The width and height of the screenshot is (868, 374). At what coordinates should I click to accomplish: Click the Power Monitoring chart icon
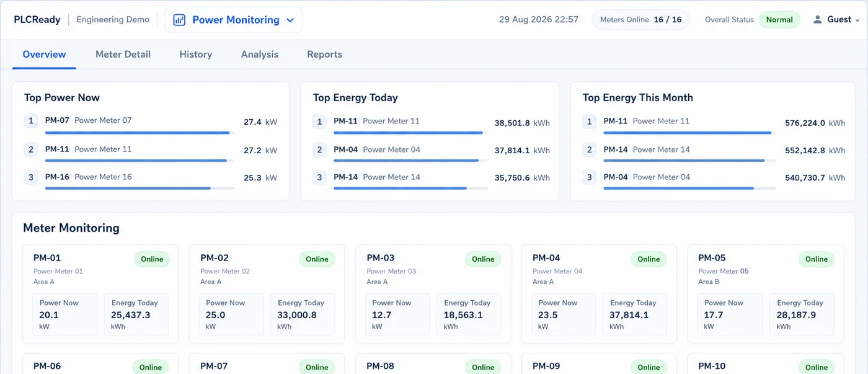click(179, 20)
